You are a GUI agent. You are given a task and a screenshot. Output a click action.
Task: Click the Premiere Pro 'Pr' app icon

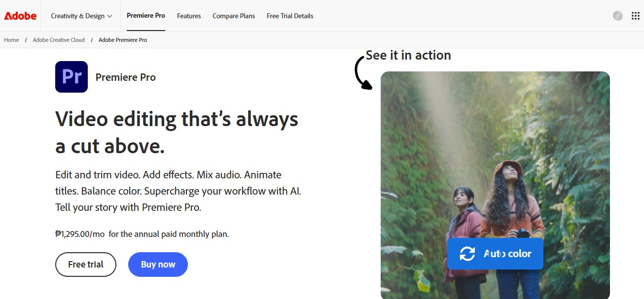pyautogui.click(x=72, y=77)
